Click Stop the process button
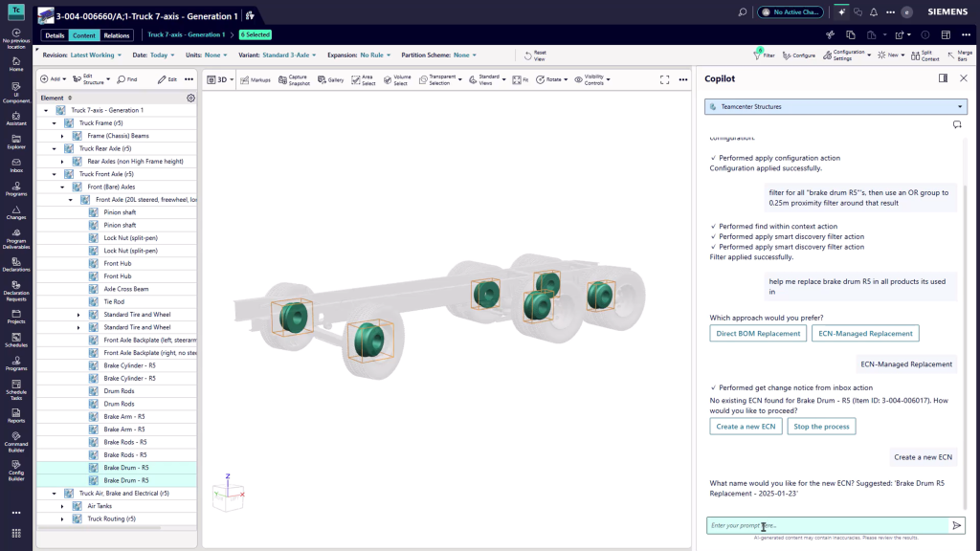 tap(821, 427)
